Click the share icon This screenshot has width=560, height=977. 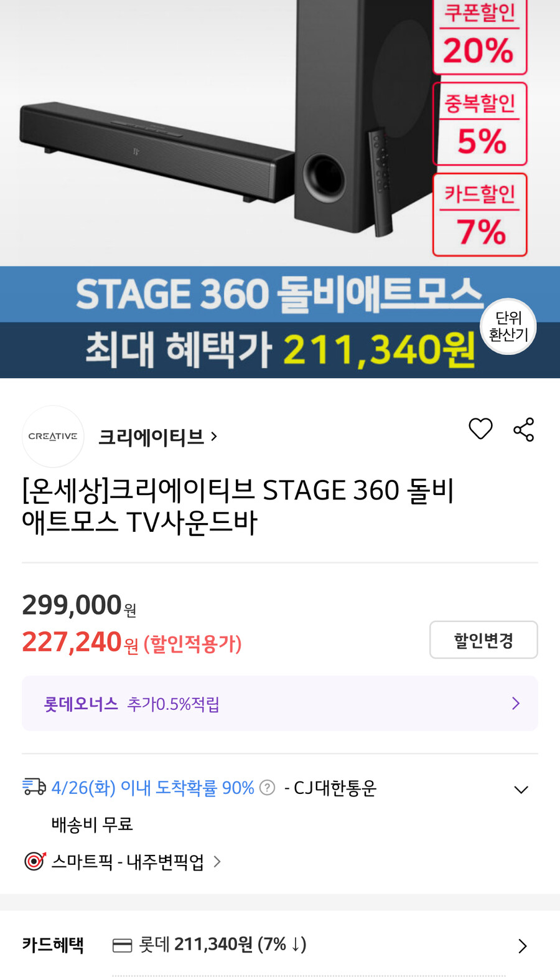tap(523, 428)
